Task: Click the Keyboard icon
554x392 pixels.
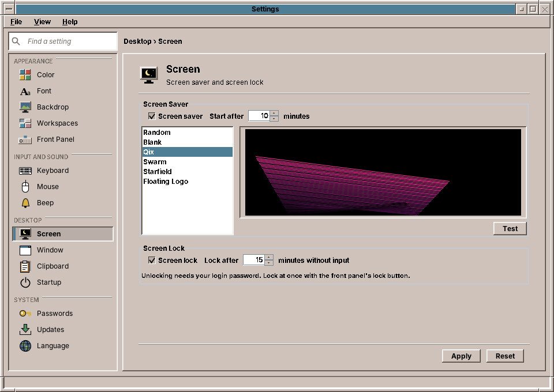Action: click(x=25, y=171)
